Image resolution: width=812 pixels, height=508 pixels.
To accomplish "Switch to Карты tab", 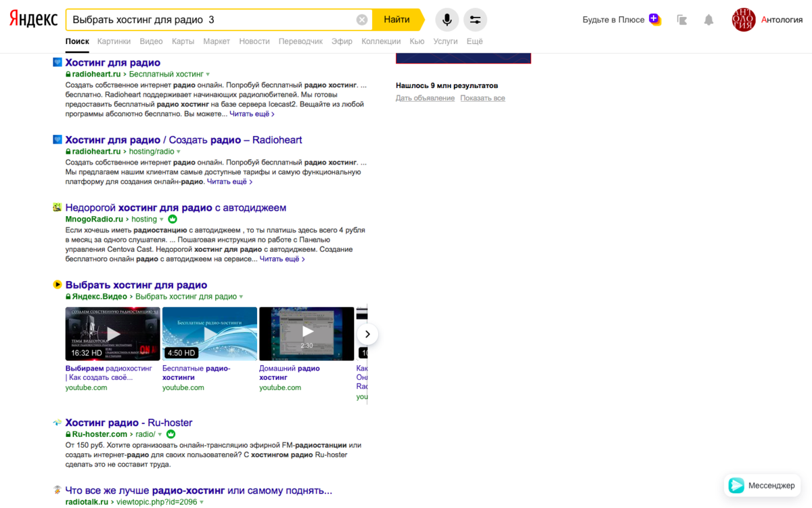I will click(x=183, y=41).
